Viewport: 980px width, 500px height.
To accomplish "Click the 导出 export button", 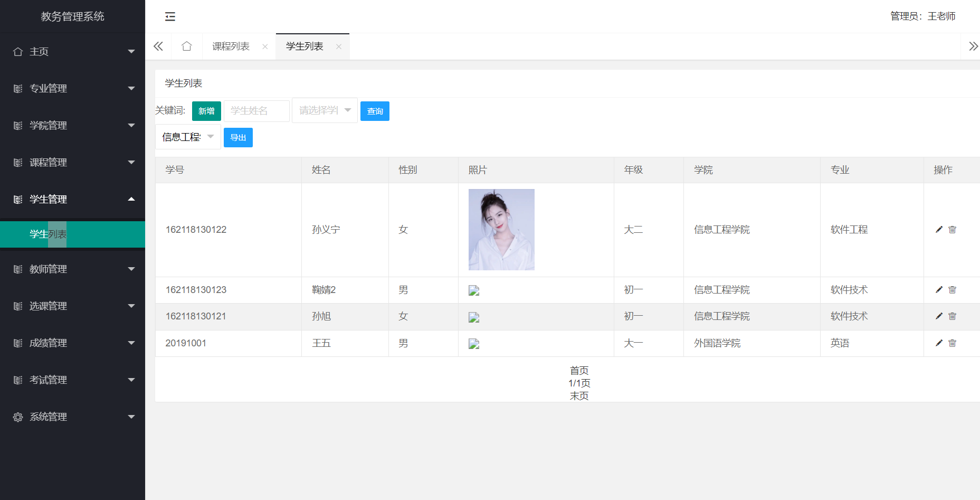I will 238,138.
